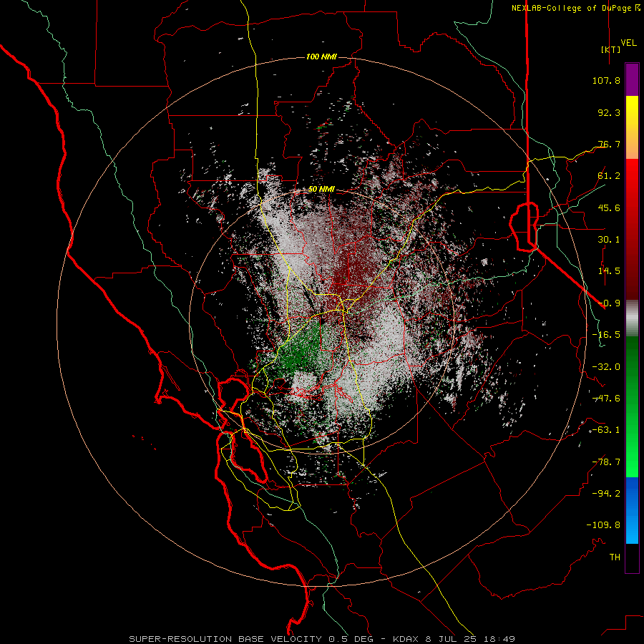Image resolution: width=644 pixels, height=644 pixels.
Task: Click the gray near-zero segment of the color bar
Action: click(x=632, y=318)
